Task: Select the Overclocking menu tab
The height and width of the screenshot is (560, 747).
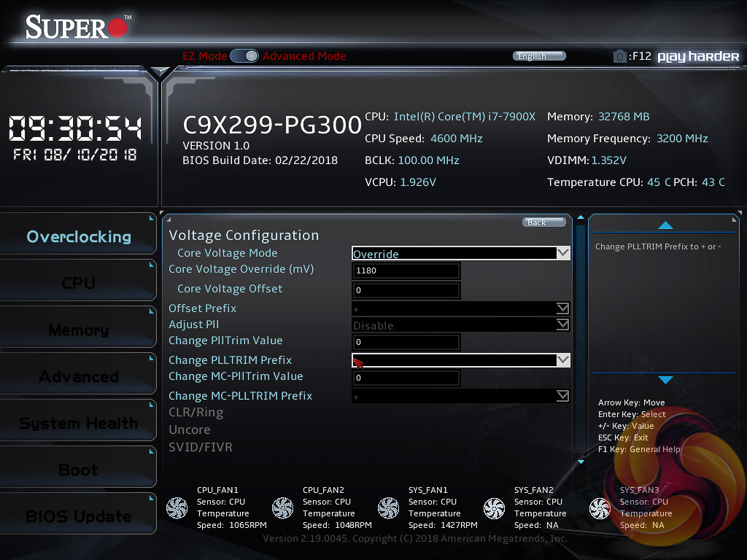Action: [x=78, y=236]
